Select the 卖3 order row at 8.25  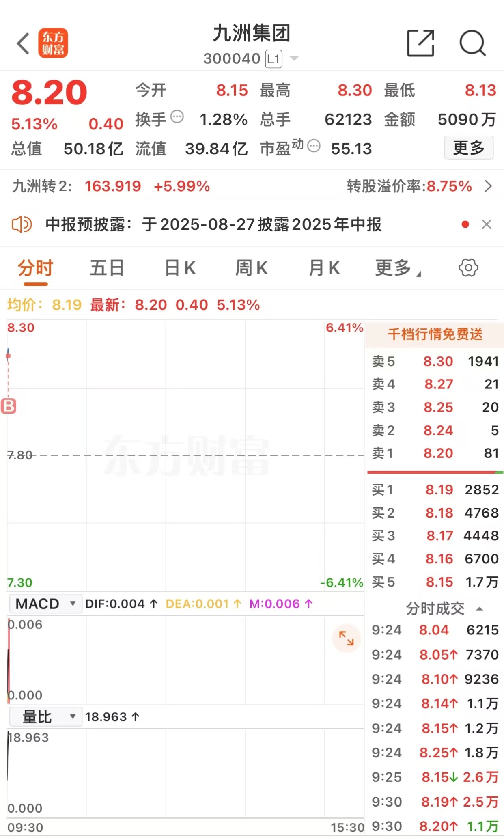click(435, 407)
